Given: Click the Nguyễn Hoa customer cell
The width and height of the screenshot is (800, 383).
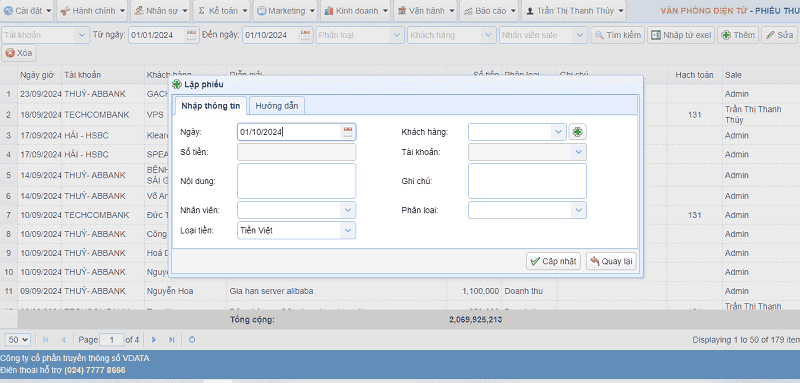Looking at the screenshot, I should tap(186, 291).
